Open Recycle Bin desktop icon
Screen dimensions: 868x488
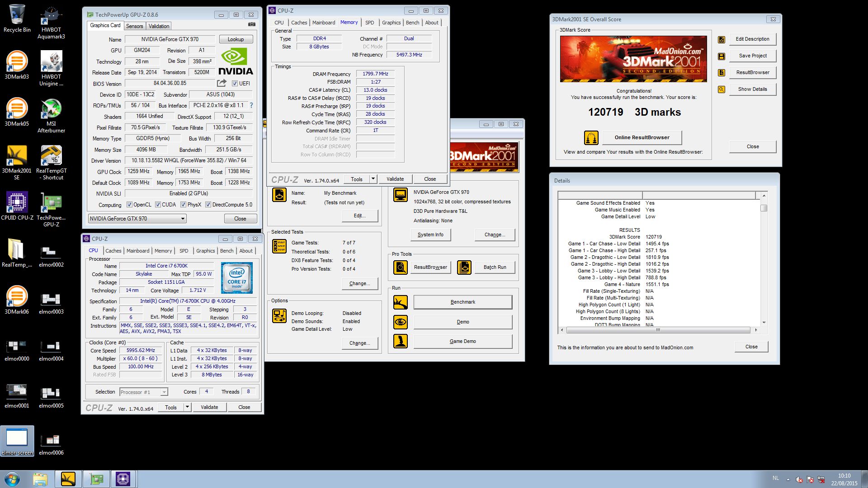point(17,19)
